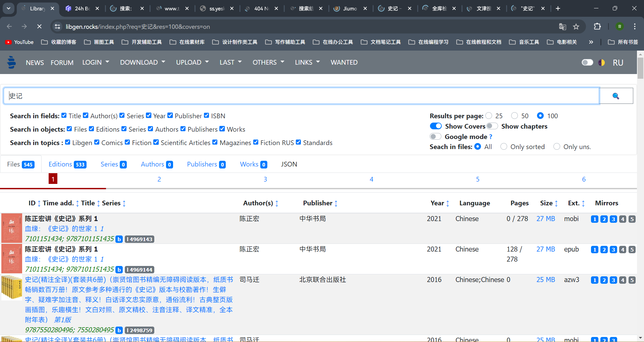
Task: Turn off Show Covers switch
Action: 436,126
